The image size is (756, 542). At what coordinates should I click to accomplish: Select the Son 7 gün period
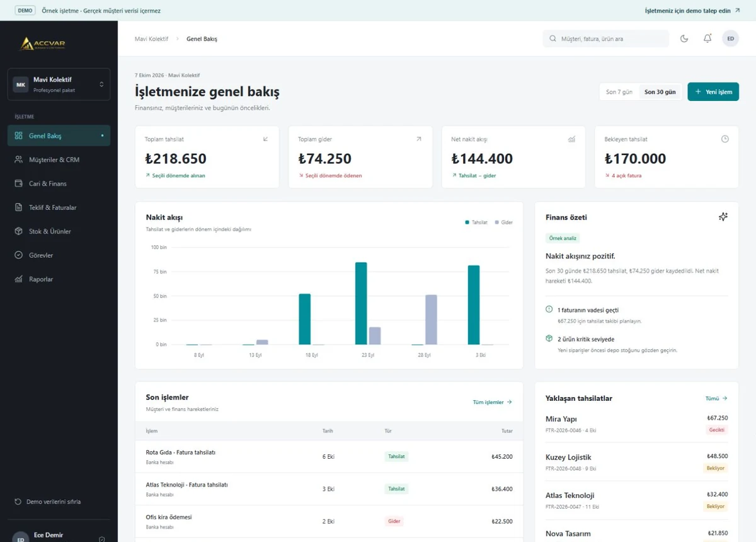click(619, 92)
